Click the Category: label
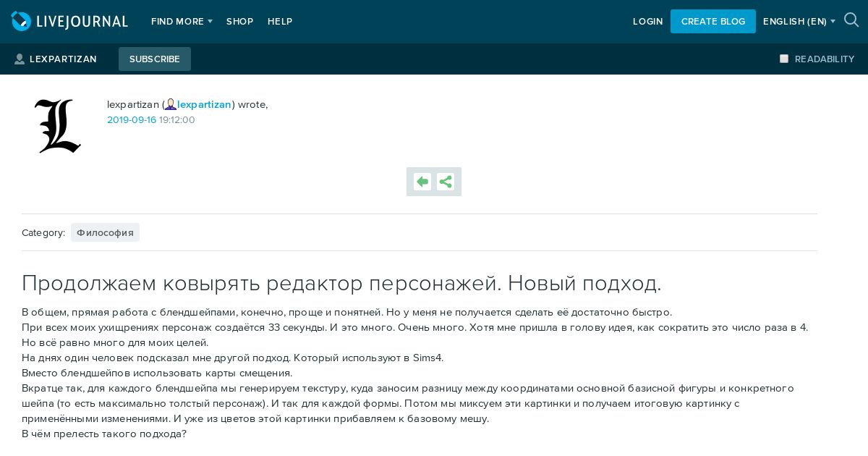This screenshot has height=456, width=868. click(43, 232)
